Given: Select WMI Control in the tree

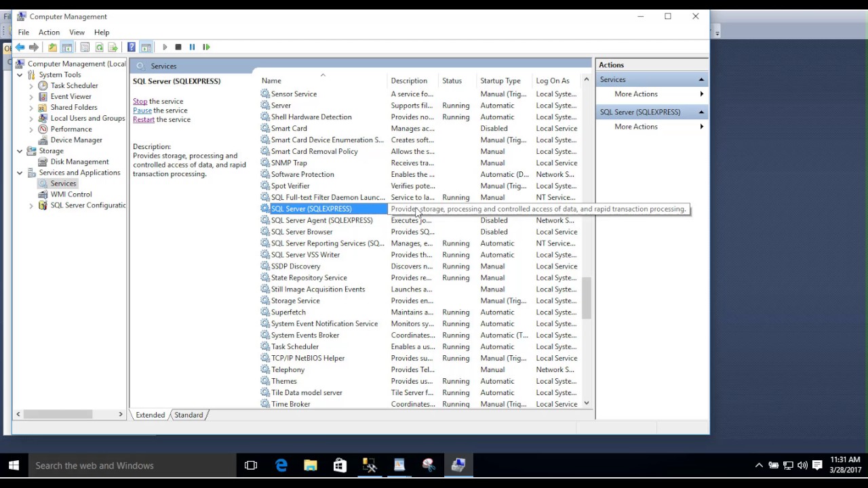Looking at the screenshot, I should (x=71, y=194).
